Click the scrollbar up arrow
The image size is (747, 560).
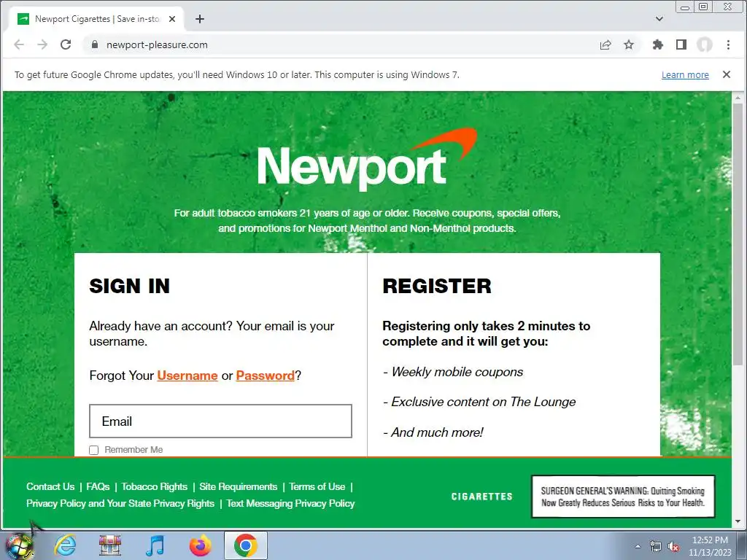tap(738, 98)
